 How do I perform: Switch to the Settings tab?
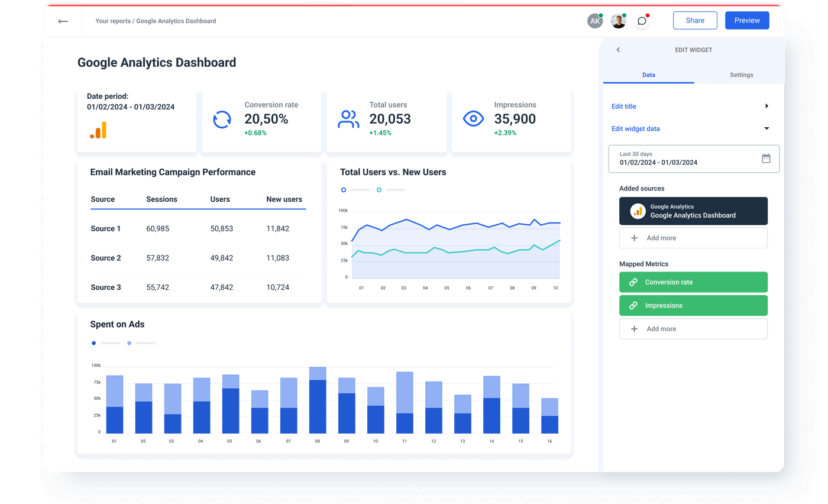tap(741, 75)
